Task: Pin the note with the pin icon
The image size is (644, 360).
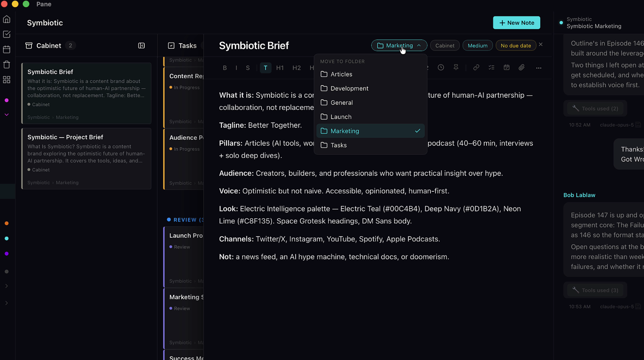Action: click(456, 68)
